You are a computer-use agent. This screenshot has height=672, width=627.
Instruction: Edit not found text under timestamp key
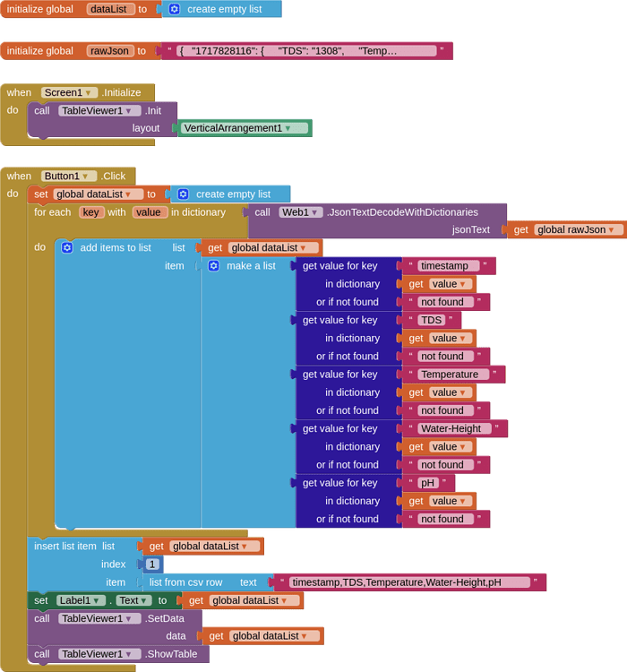[445, 302]
